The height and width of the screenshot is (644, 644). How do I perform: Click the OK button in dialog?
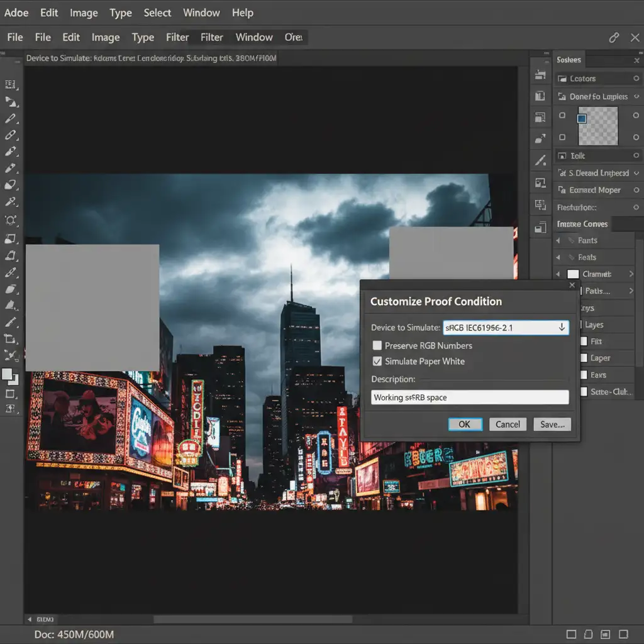[x=464, y=424]
